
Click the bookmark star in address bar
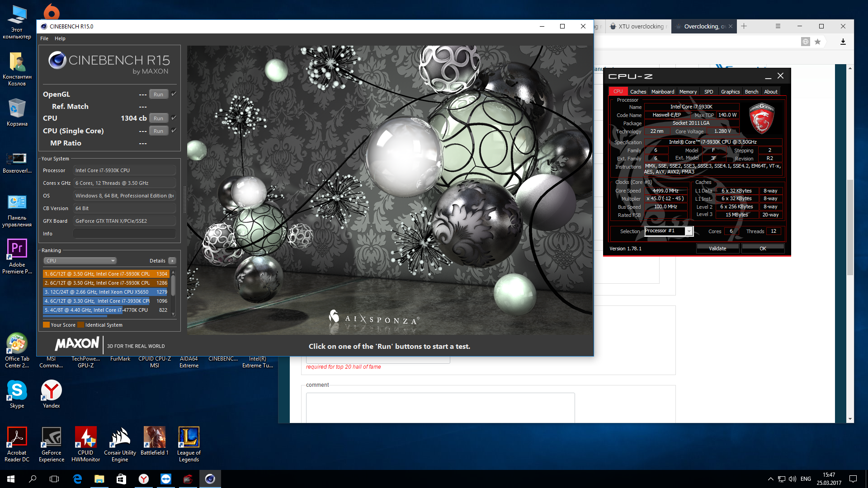tap(817, 42)
